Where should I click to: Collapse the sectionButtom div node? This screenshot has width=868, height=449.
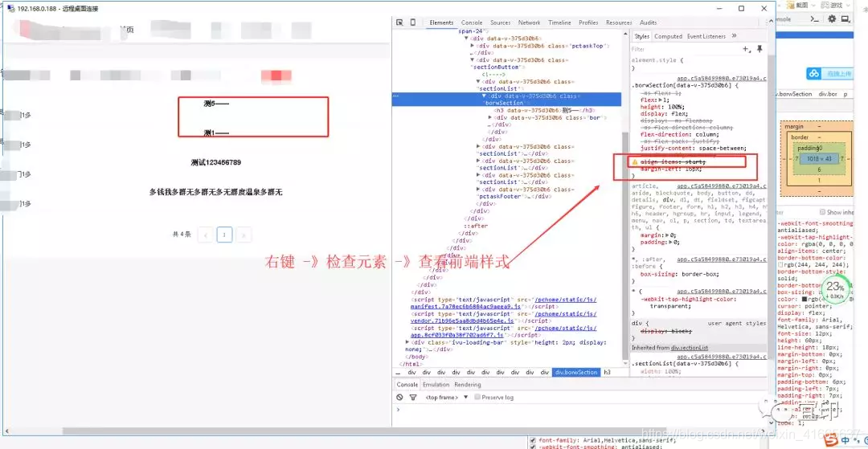(473, 59)
